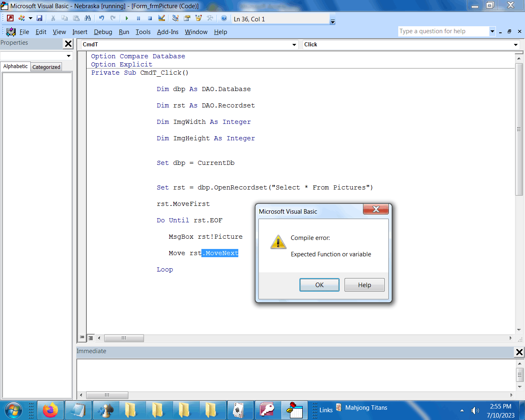Select the Categorized properties tab
The height and width of the screenshot is (420, 525).
pos(46,67)
